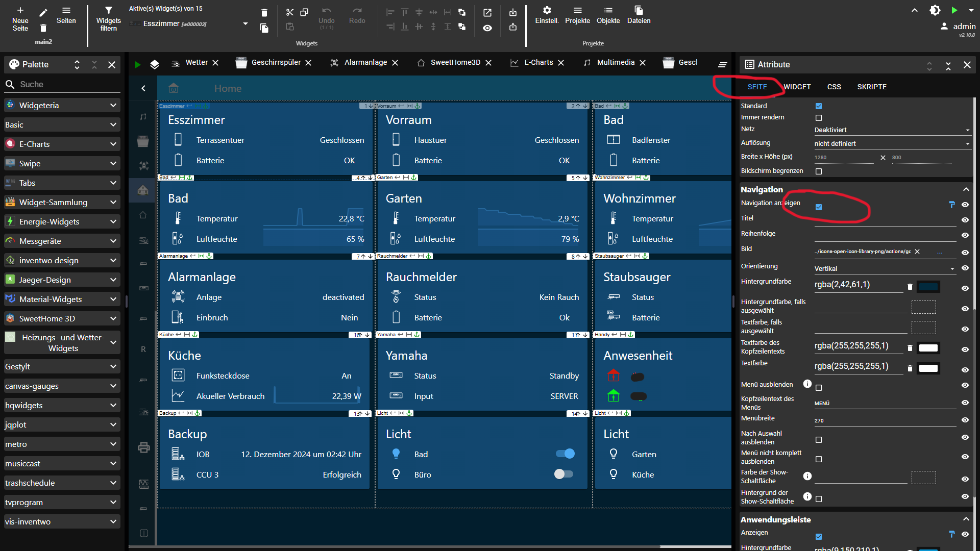Enable Menü ausblenden checkbox

click(x=819, y=388)
